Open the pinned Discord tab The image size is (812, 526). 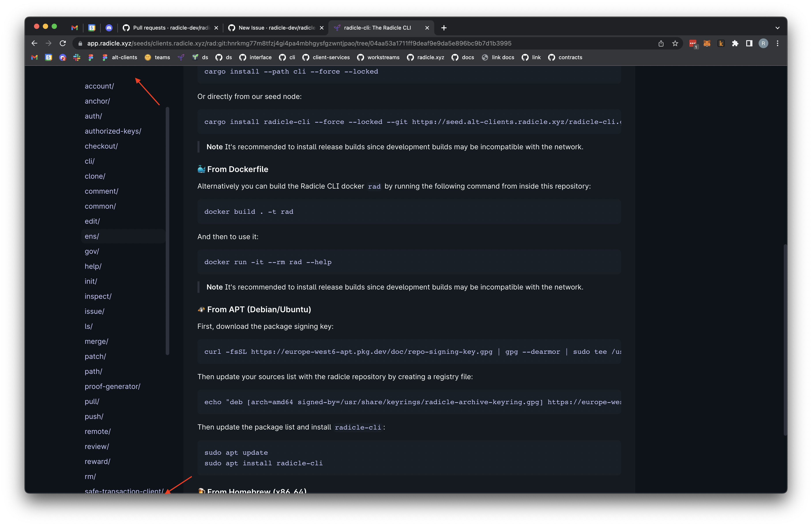click(109, 28)
